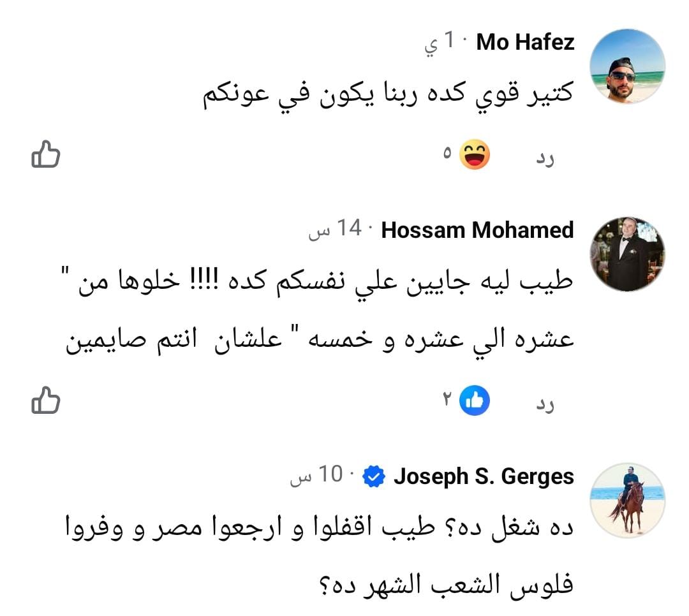Open Hossam Mohamed's profile picture
This screenshot has width=689, height=616.
pyautogui.click(x=628, y=254)
